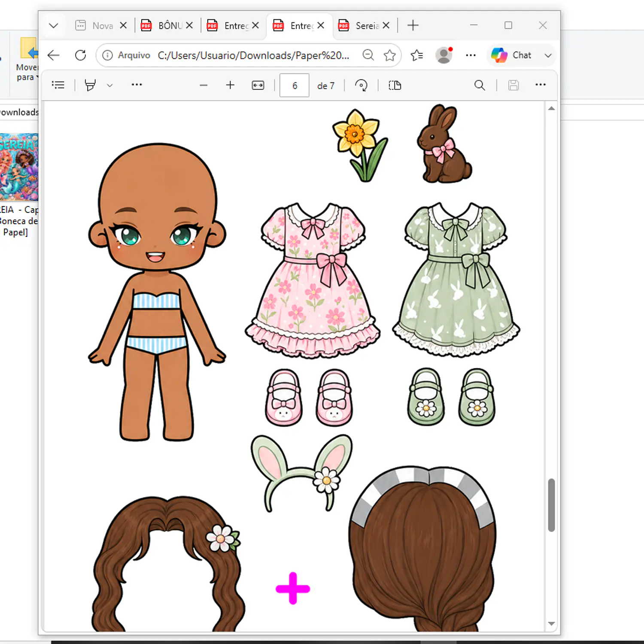
Task: Close the BÔNU tab
Action: pyautogui.click(x=189, y=26)
